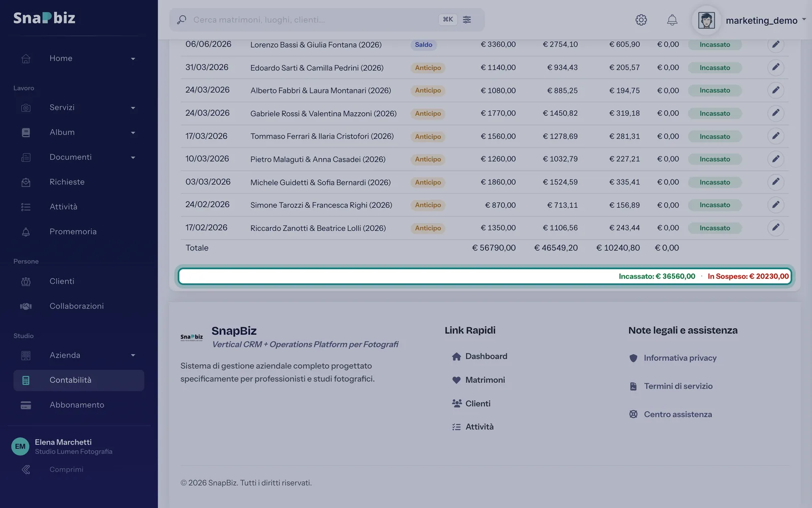Collapse sidebar with Comprimi arrows icon
Viewport: 812px width, 508px height.
(26, 469)
